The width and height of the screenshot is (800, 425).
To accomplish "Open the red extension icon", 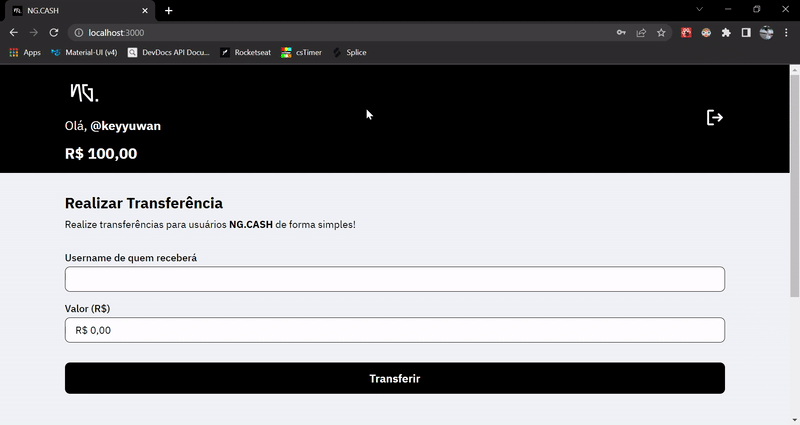I will pos(686,33).
